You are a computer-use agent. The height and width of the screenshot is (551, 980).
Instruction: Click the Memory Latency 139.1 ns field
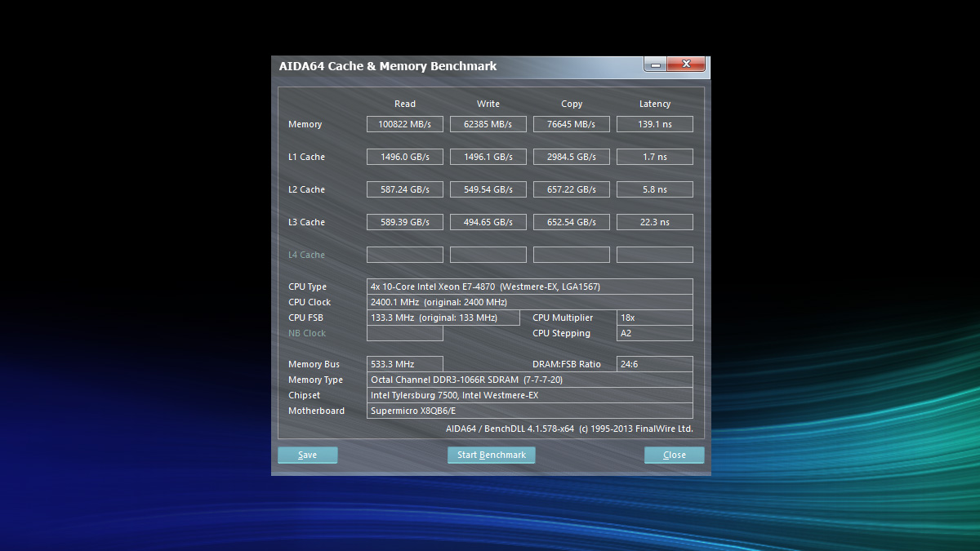pyautogui.click(x=654, y=124)
